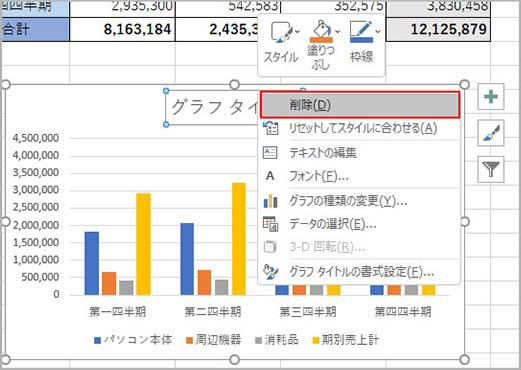Choose 削除(D) from the context menu
Viewport: 521px width, 370px height.
(360, 105)
